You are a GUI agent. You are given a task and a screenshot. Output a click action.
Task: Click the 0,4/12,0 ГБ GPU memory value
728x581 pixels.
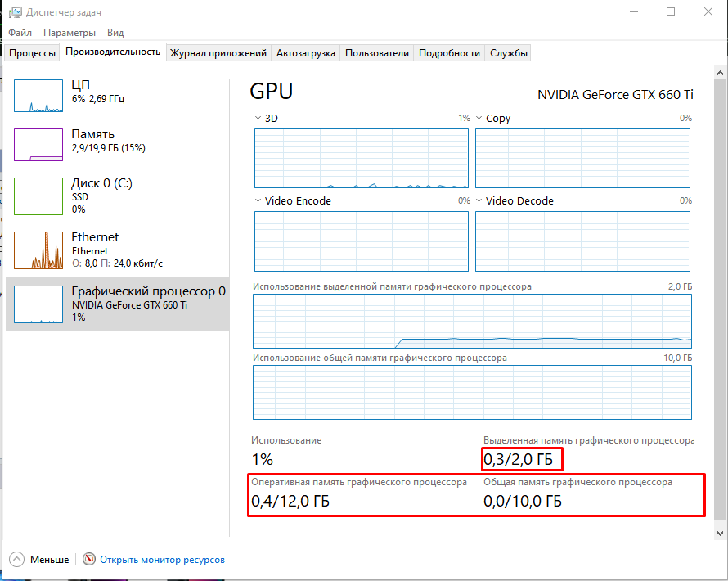coord(290,501)
